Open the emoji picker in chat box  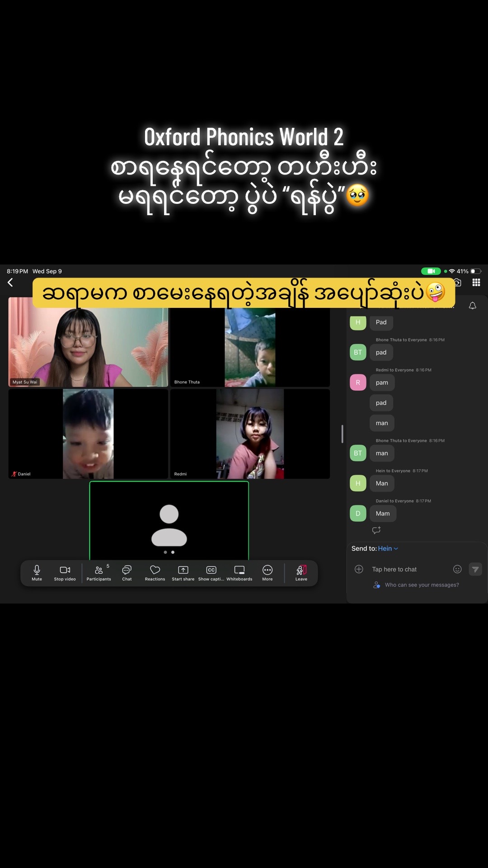(457, 569)
